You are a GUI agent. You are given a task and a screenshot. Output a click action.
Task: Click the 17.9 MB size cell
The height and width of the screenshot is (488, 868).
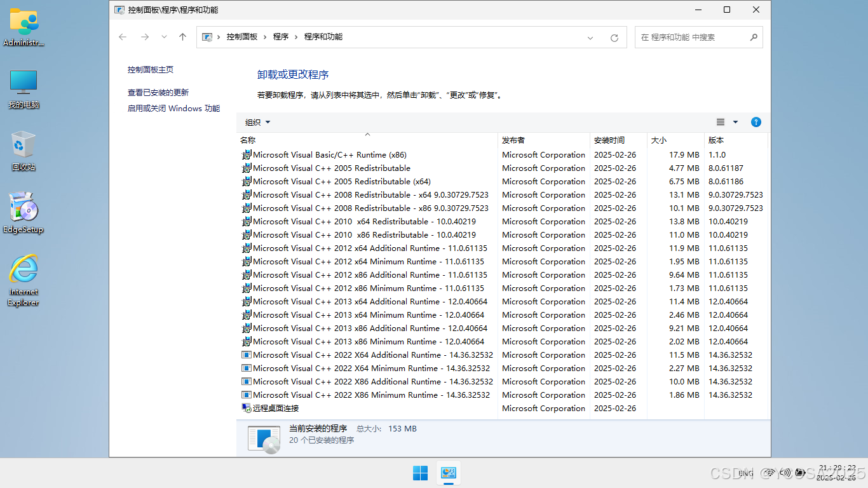point(684,155)
